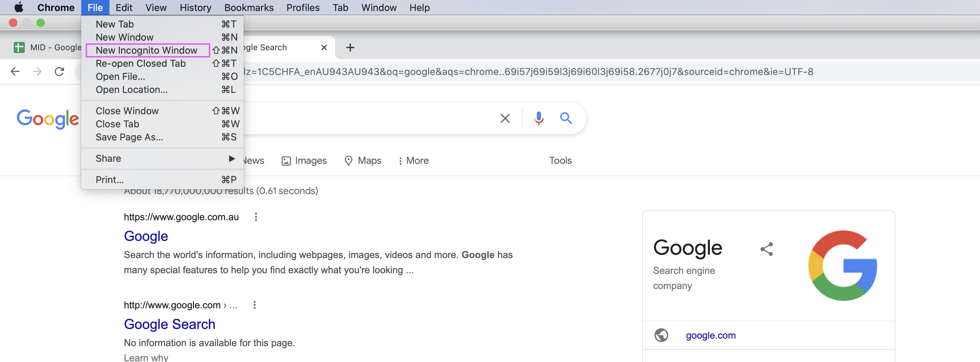
Task: Click share icon in Google knowledge panel
Action: coord(766,249)
